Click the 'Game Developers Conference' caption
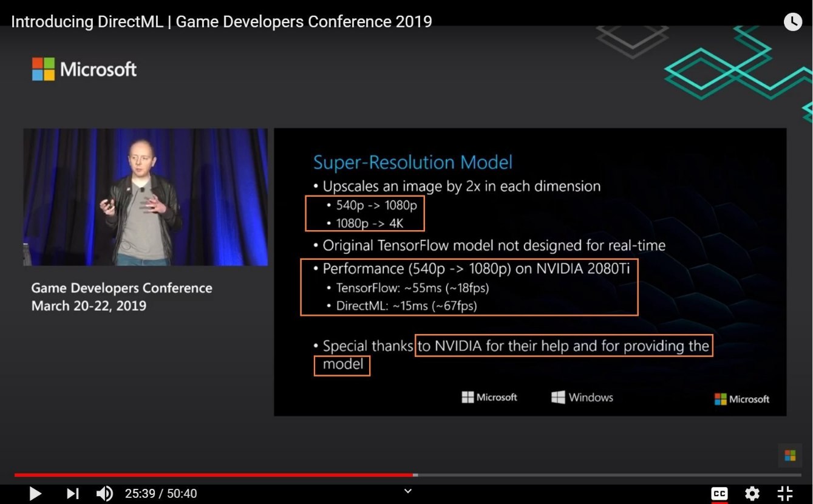 coord(122,288)
